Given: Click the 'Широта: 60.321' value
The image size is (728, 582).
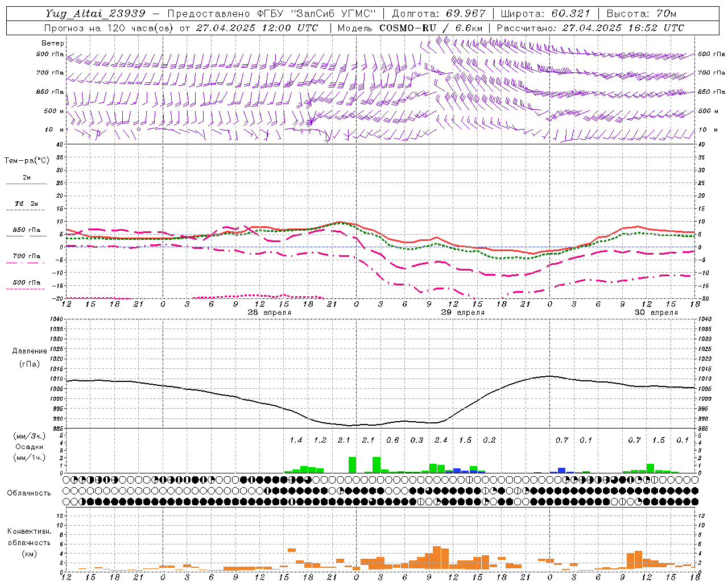Looking at the screenshot, I should (545, 14).
